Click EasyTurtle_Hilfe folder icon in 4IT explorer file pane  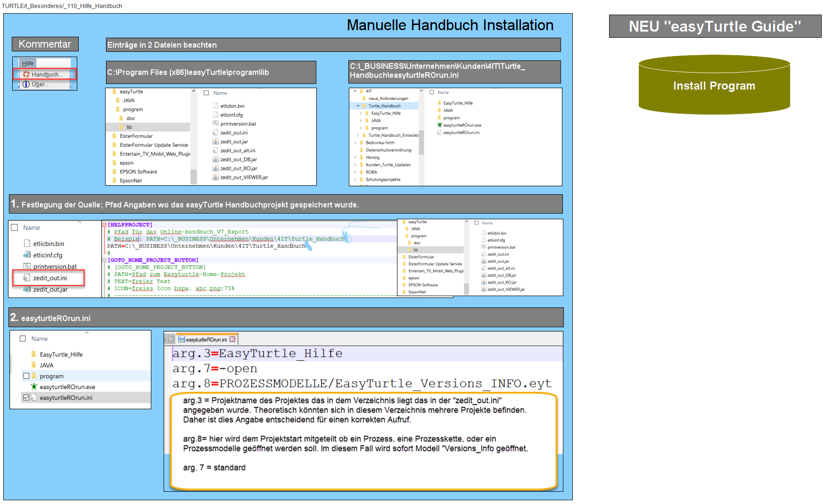pos(439,103)
